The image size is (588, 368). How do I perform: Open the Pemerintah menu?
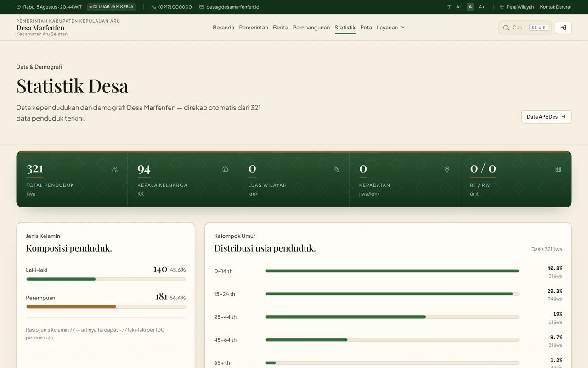254,28
